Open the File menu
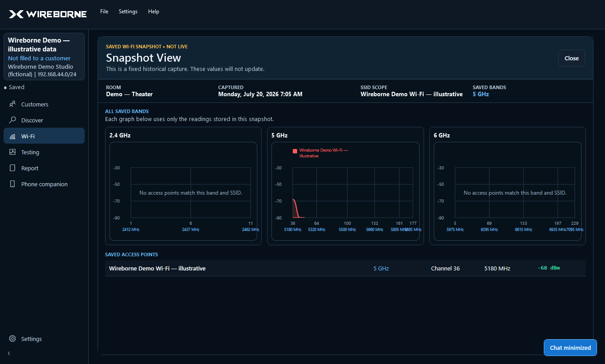 pyautogui.click(x=104, y=12)
